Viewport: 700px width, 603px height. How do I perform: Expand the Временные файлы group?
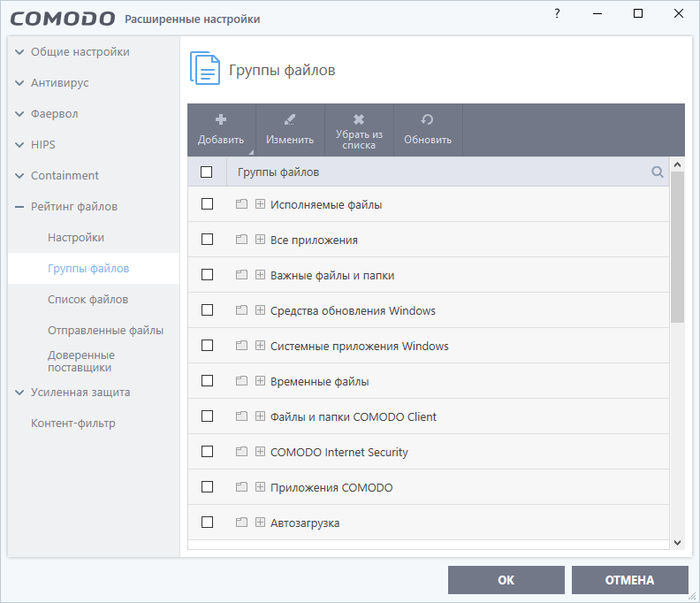coord(260,380)
